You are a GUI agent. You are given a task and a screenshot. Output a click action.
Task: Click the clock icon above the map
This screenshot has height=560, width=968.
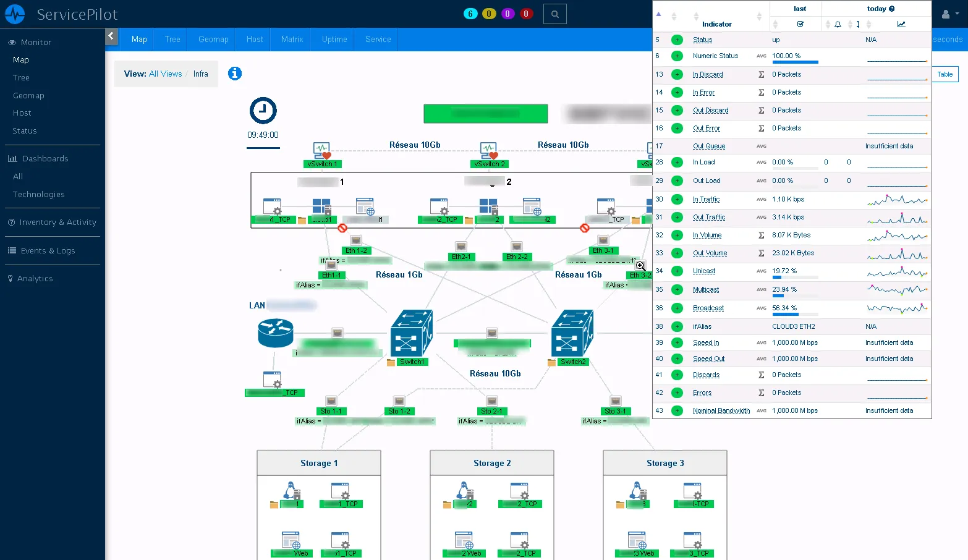point(263,110)
